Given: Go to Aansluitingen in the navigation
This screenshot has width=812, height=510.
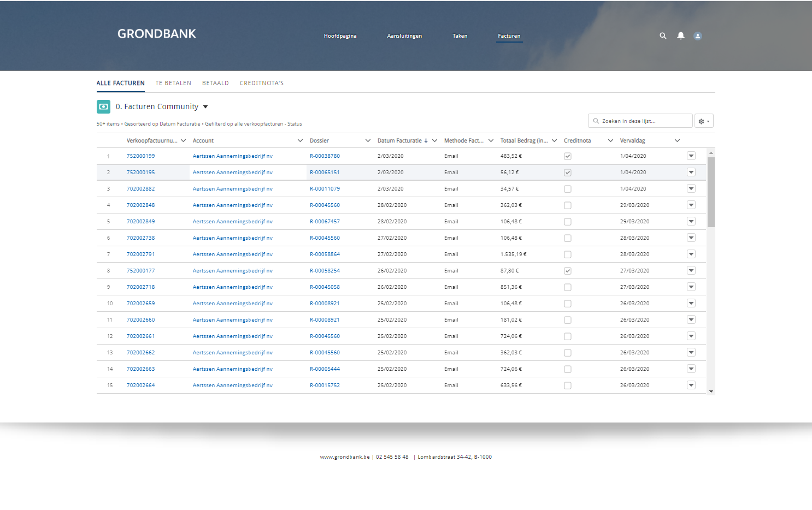Looking at the screenshot, I should tap(404, 36).
